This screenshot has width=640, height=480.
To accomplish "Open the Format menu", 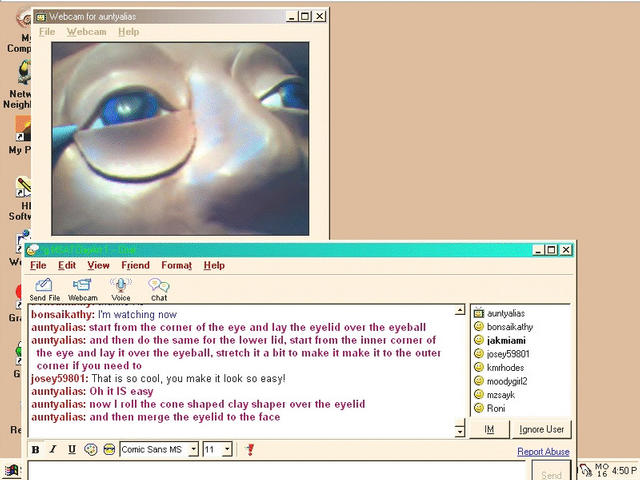I will 176,265.
